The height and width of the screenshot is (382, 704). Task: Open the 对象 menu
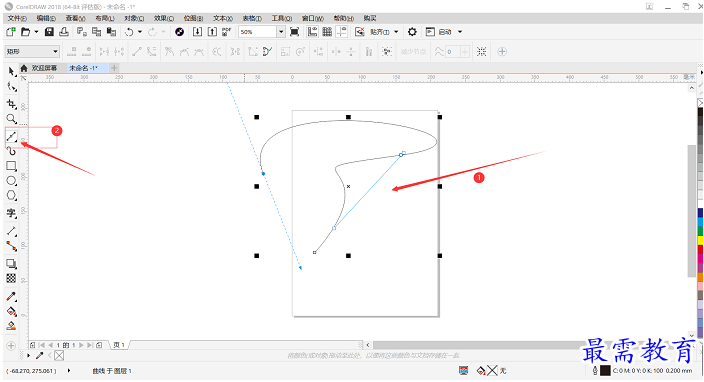point(134,18)
